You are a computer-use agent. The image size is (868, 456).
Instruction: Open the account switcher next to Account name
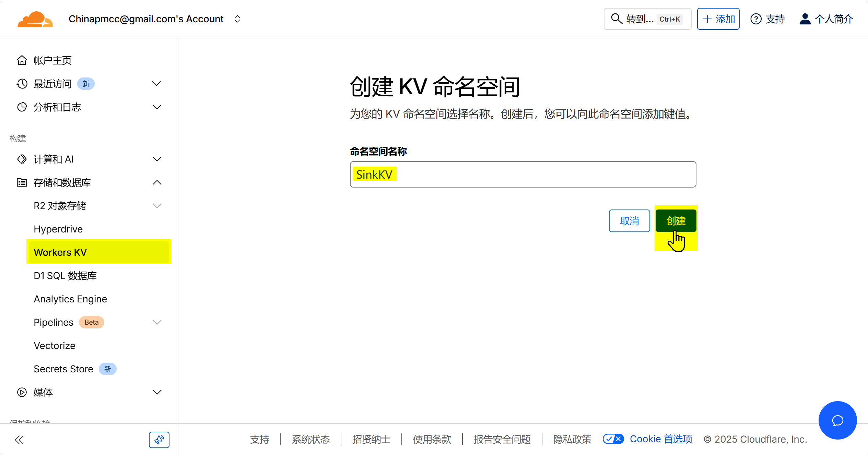tap(237, 19)
